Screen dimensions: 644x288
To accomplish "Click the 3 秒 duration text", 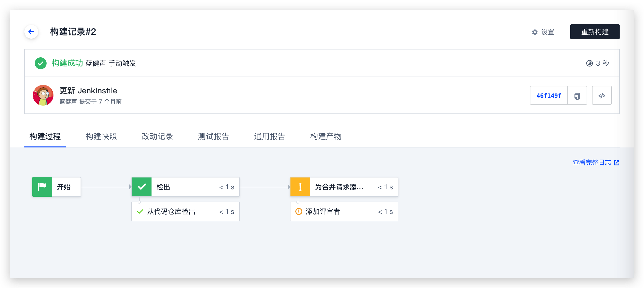I will coord(602,63).
